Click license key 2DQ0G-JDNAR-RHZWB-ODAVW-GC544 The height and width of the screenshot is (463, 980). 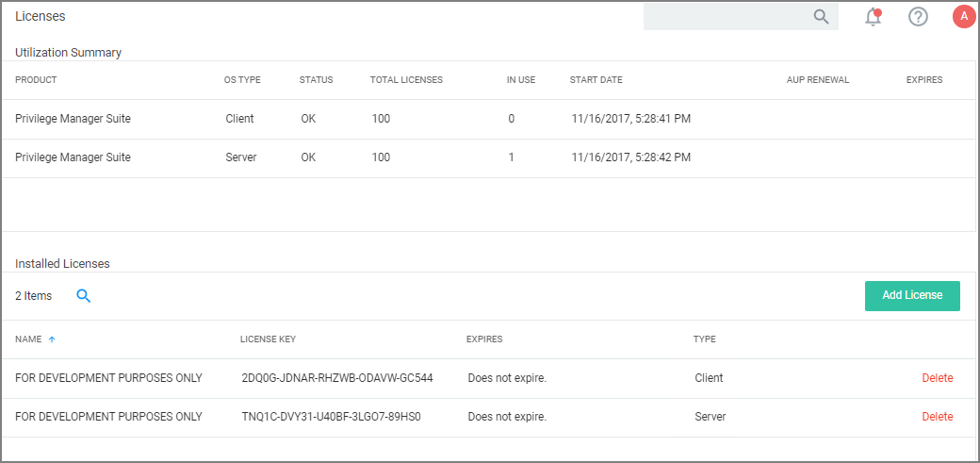[x=336, y=378]
